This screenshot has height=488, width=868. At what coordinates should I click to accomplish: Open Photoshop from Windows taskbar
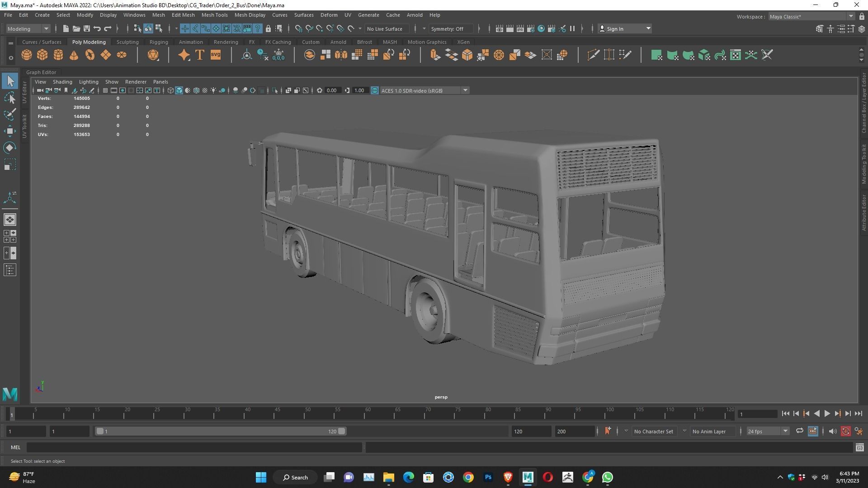point(488,477)
